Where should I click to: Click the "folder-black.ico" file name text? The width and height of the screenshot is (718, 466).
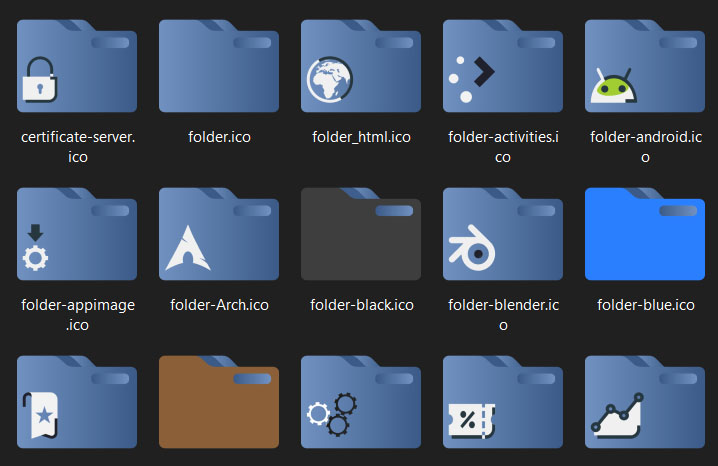[361, 305]
